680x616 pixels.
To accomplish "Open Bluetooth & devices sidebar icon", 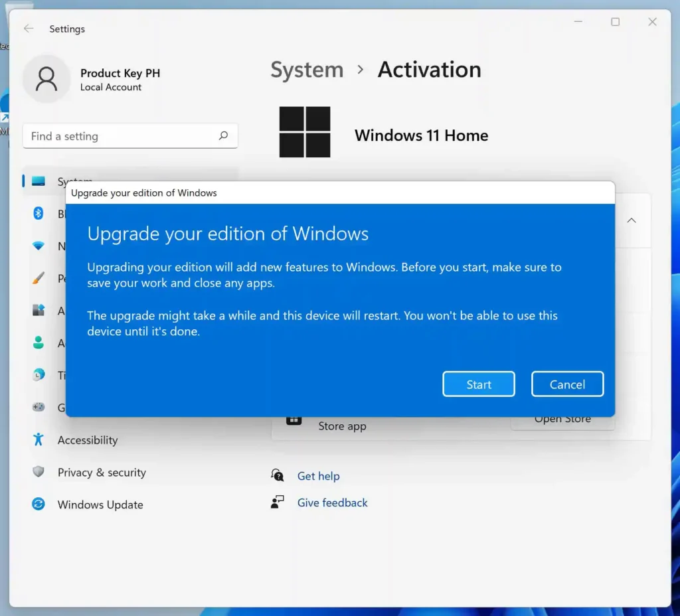I will 38,213.
